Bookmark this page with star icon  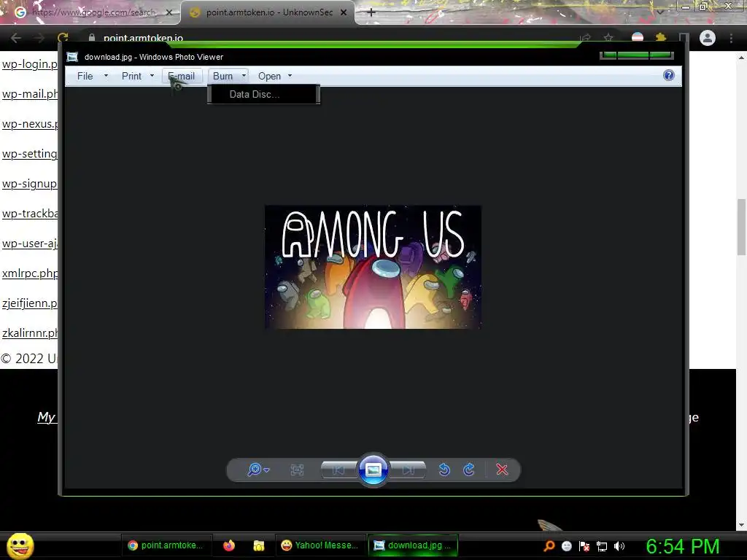(608, 38)
